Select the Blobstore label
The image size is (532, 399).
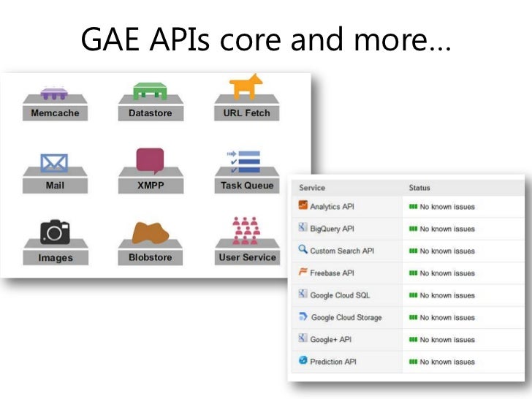click(x=151, y=257)
